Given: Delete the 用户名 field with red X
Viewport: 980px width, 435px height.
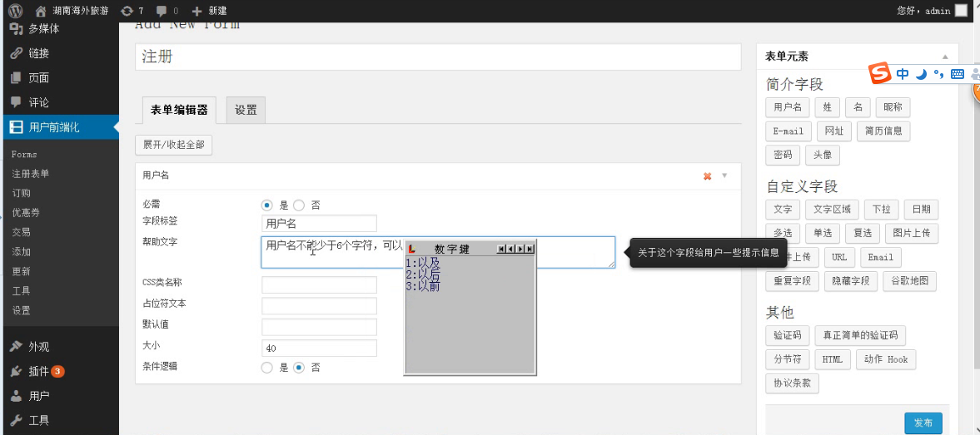Looking at the screenshot, I should click(708, 176).
